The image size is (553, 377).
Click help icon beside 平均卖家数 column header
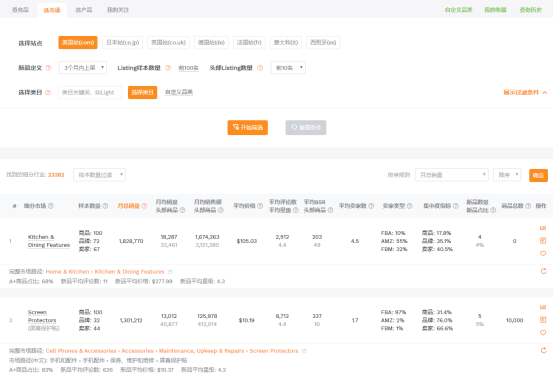tap(371, 206)
